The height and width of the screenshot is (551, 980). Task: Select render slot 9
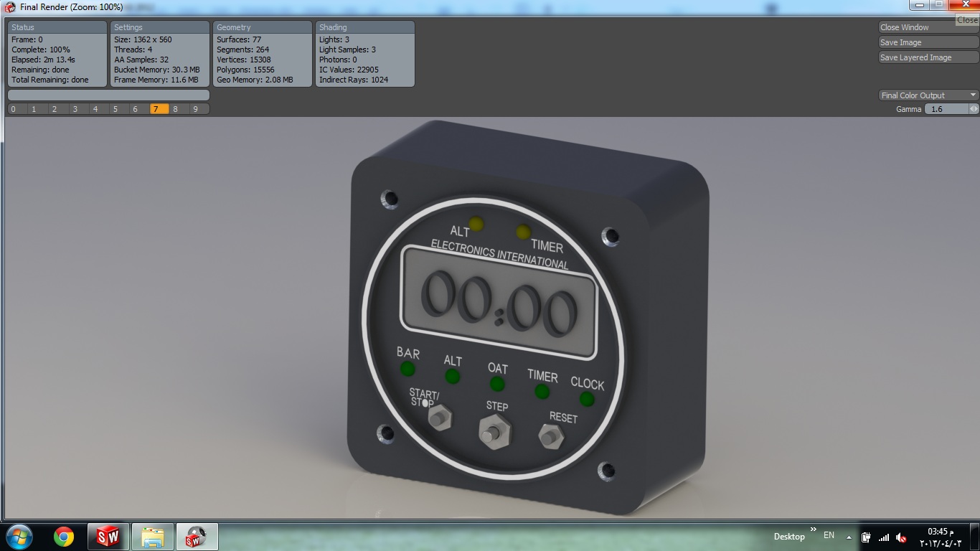pos(196,109)
